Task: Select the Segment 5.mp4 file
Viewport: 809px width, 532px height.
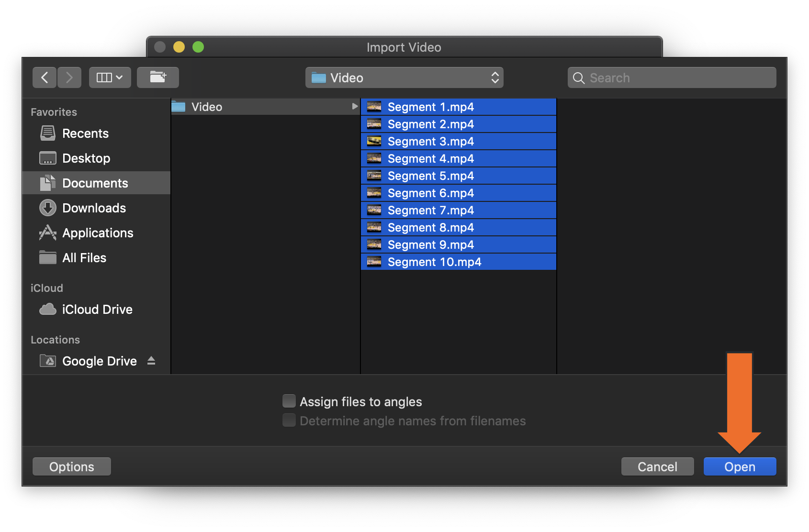Action: coord(430,176)
